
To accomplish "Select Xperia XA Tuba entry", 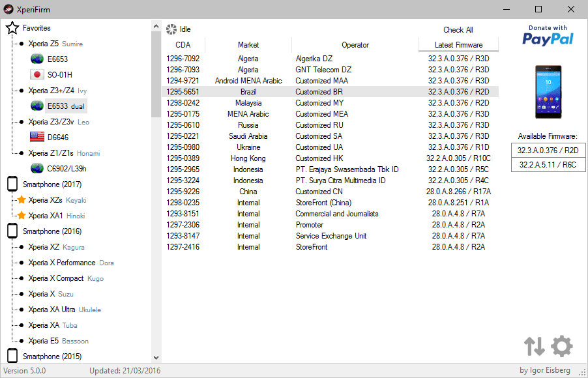I will pyautogui.click(x=53, y=325).
